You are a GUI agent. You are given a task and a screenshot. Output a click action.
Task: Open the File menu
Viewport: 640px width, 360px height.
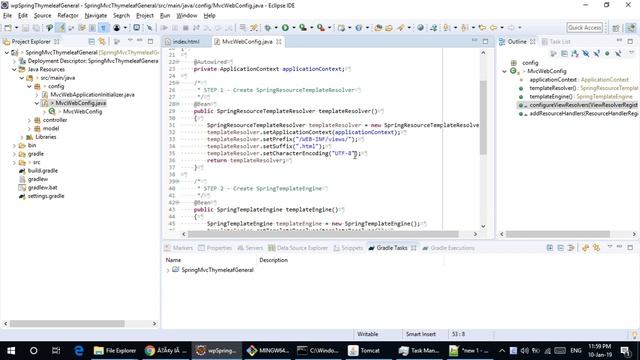coord(7,16)
